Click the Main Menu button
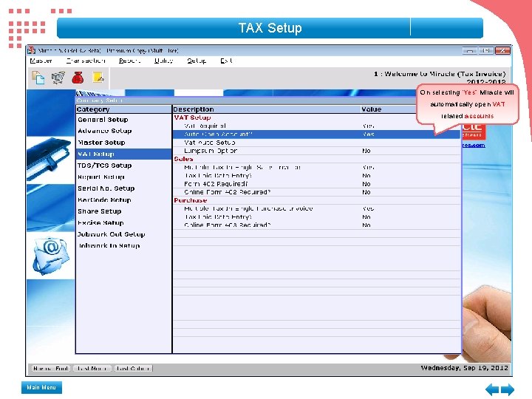 (x=41, y=387)
